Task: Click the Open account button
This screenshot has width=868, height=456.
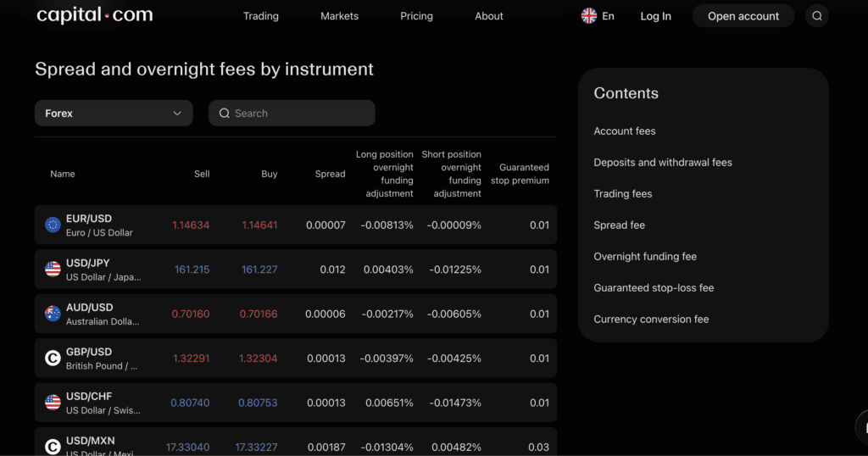Action: [743, 16]
